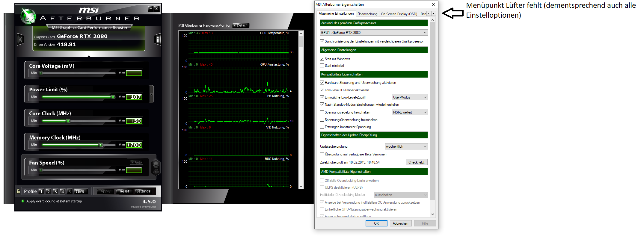Close the MSI Afterburner skin window
Viewport: 644px width, 245px height.
pyautogui.click(x=156, y=9)
